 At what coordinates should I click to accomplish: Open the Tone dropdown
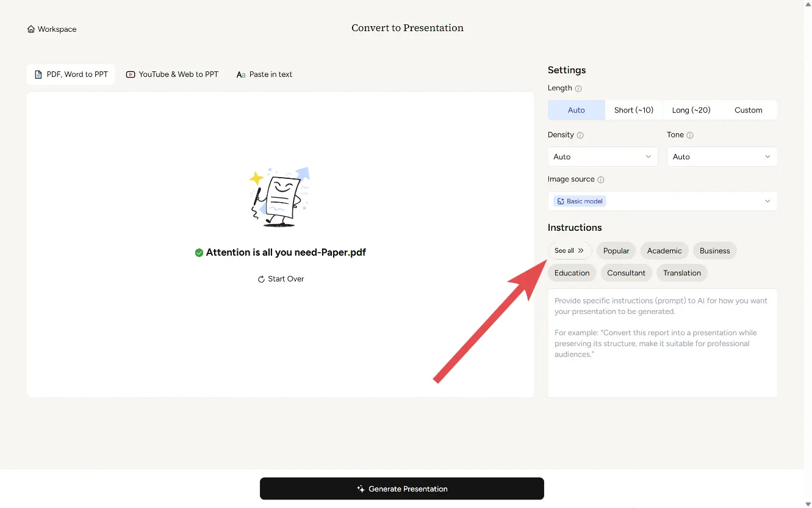721,157
